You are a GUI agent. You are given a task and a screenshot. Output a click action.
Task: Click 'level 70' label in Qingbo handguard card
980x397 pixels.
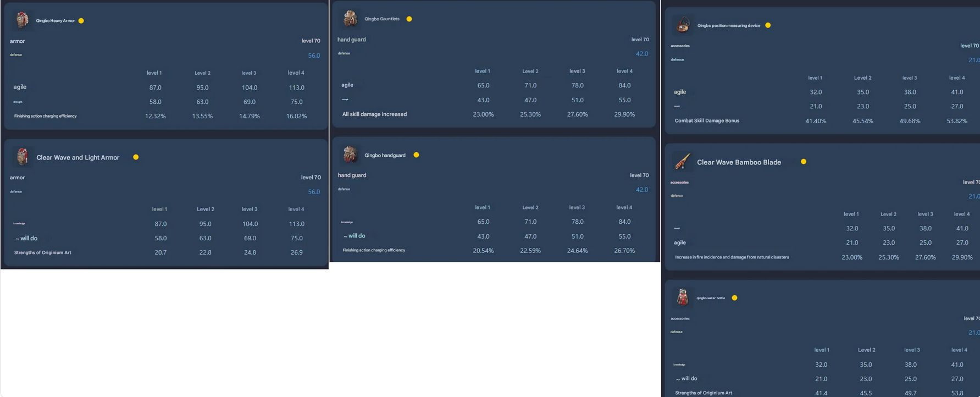pos(639,175)
